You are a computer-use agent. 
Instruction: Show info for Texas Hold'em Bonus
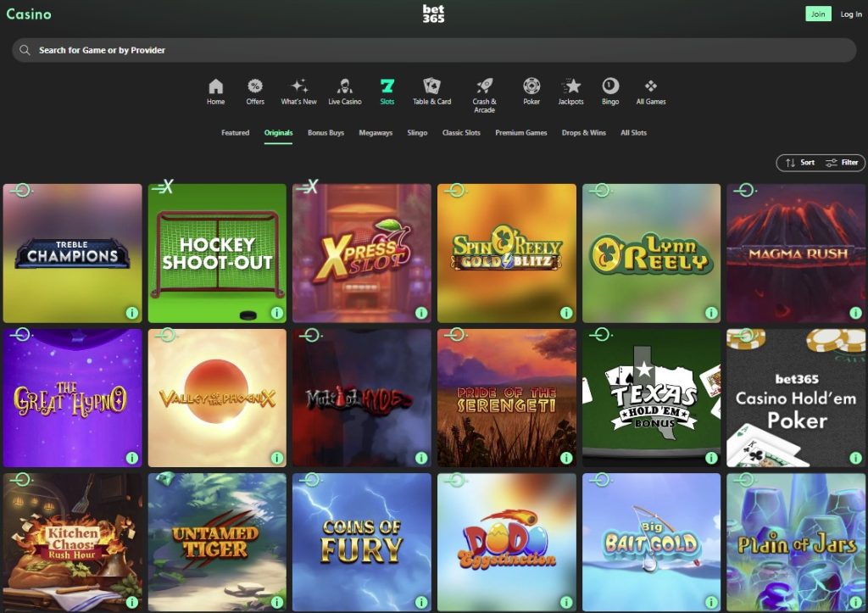712,457
